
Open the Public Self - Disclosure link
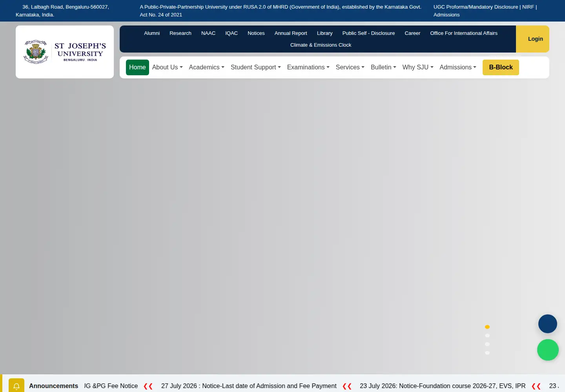coord(368,33)
